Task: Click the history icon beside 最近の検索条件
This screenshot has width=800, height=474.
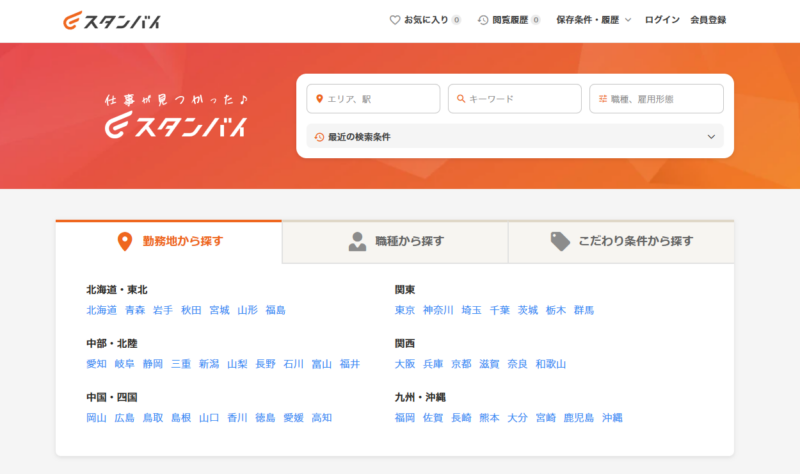Action: pyautogui.click(x=319, y=137)
